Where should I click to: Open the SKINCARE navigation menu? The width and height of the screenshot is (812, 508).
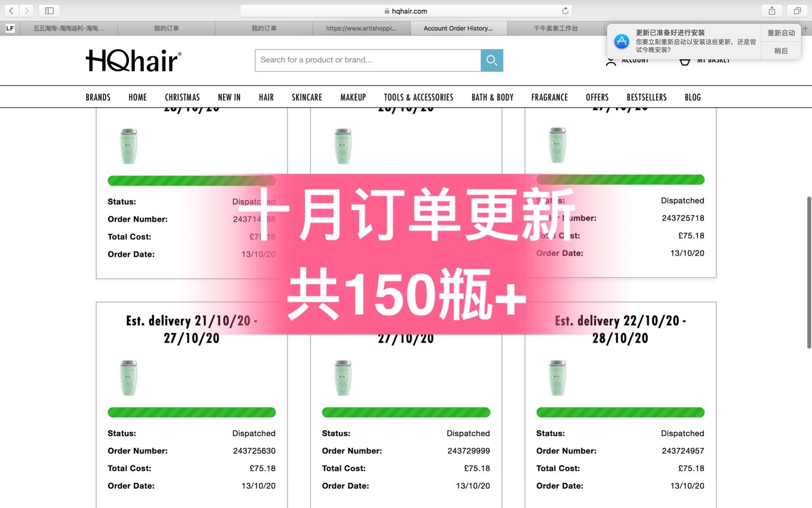pyautogui.click(x=307, y=97)
